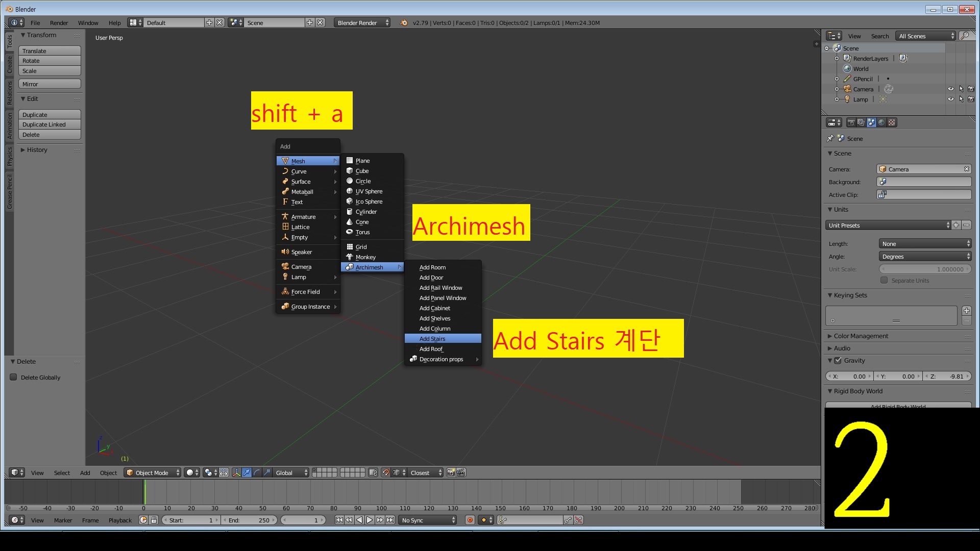Check the Separate Units checkbox
Viewport: 980px width, 551px height.
coord(884,280)
